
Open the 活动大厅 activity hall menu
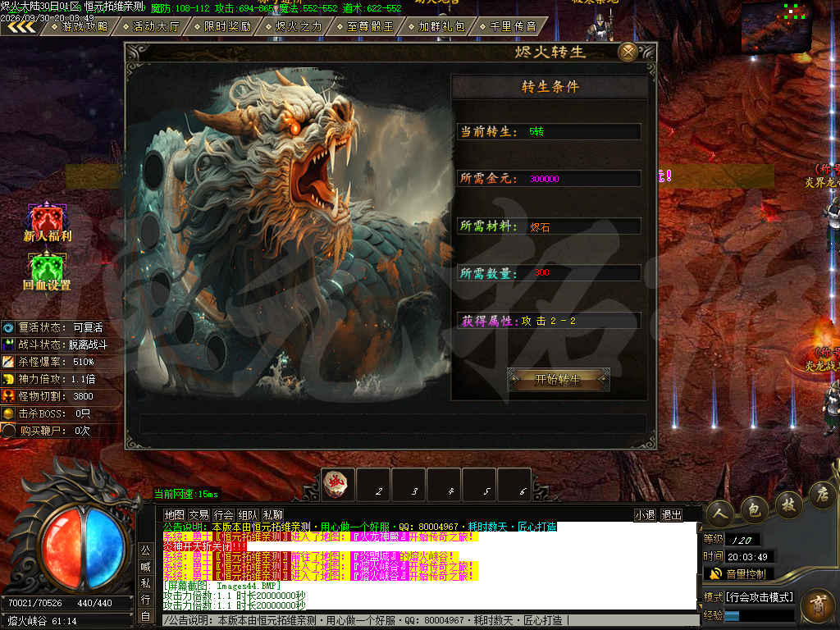[153, 26]
